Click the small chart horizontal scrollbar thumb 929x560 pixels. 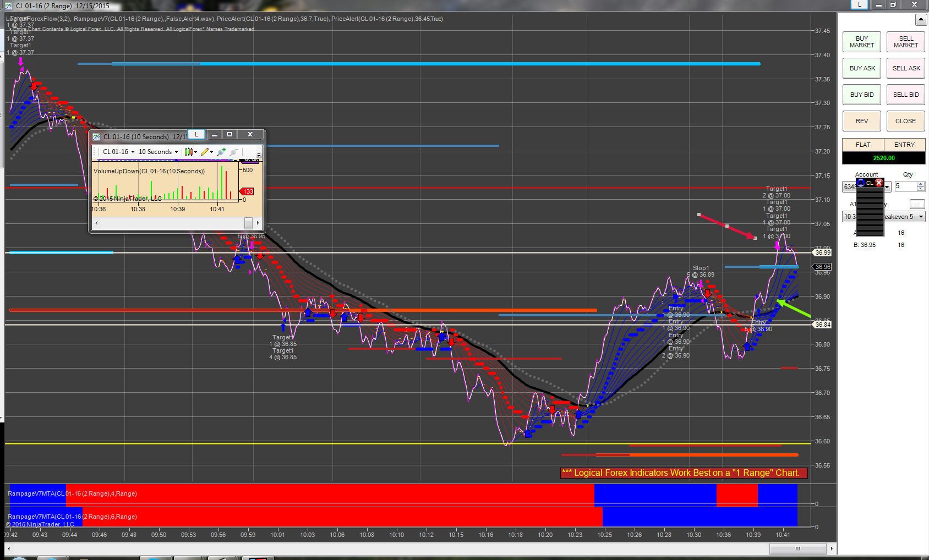coord(248,223)
